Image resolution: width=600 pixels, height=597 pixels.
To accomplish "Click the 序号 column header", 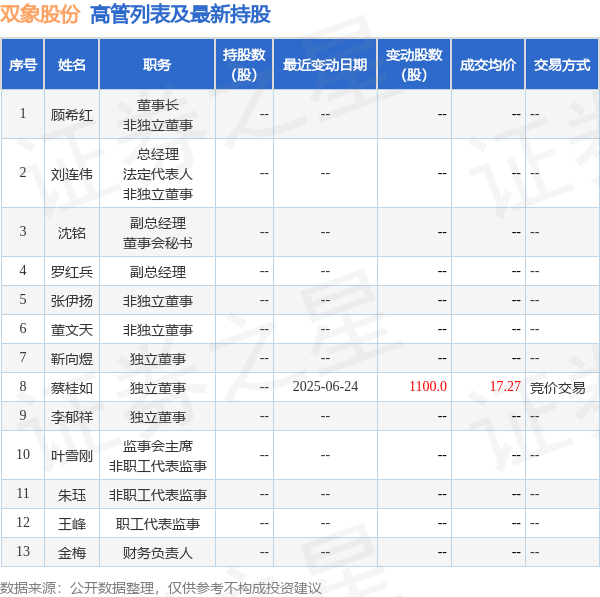I will [23, 65].
